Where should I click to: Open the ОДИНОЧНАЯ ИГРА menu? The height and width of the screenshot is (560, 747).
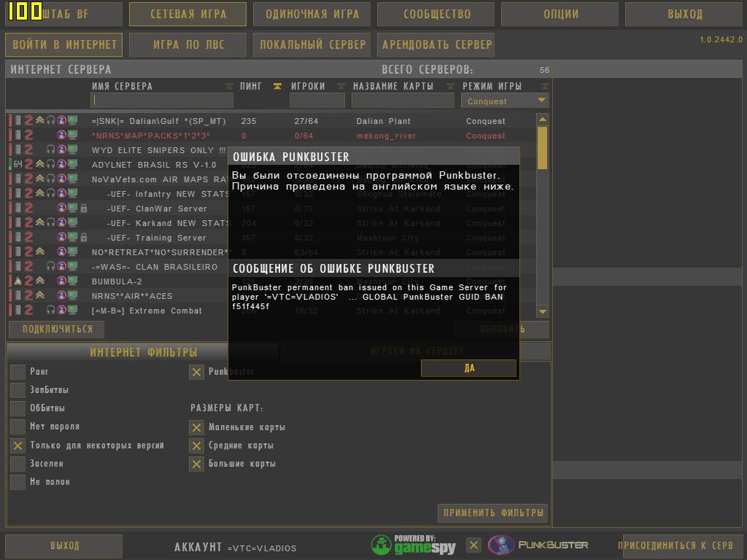(x=312, y=15)
